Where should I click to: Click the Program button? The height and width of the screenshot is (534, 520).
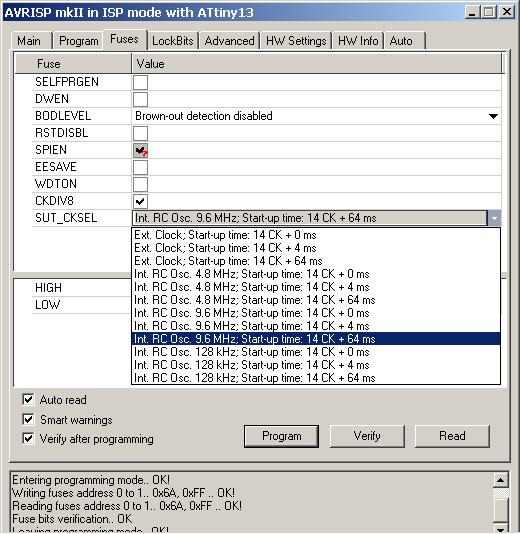click(x=281, y=436)
